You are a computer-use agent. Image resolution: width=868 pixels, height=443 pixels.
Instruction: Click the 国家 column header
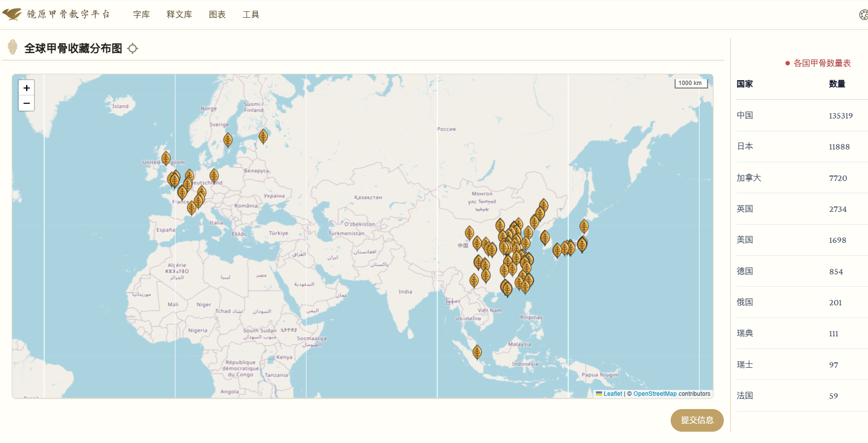click(x=744, y=84)
